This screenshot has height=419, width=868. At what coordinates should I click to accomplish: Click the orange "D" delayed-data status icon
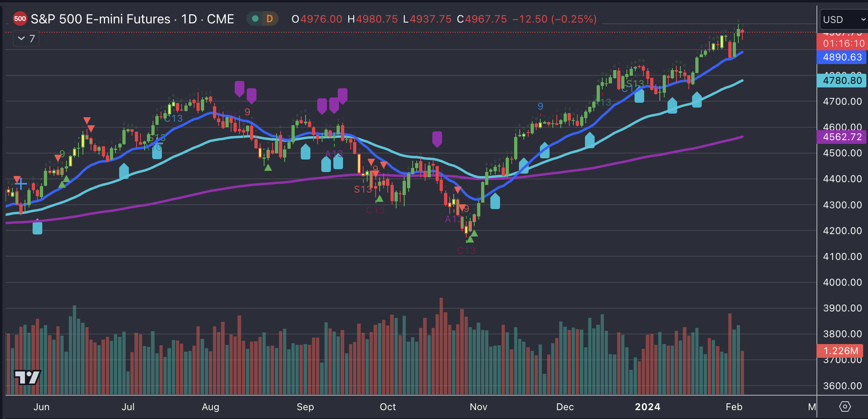(269, 18)
